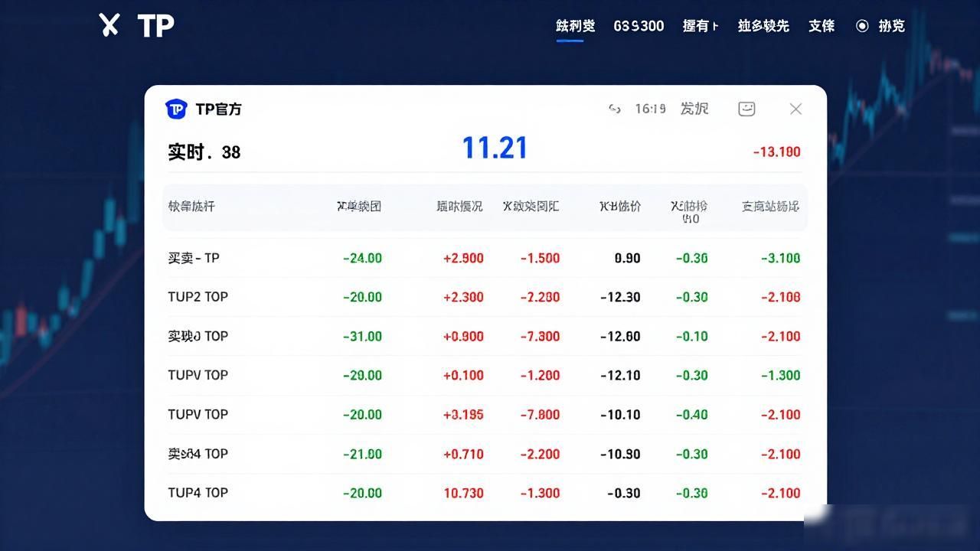The image size is (980, 551).
Task: Click the -12.30 cell
Action: (x=619, y=297)
